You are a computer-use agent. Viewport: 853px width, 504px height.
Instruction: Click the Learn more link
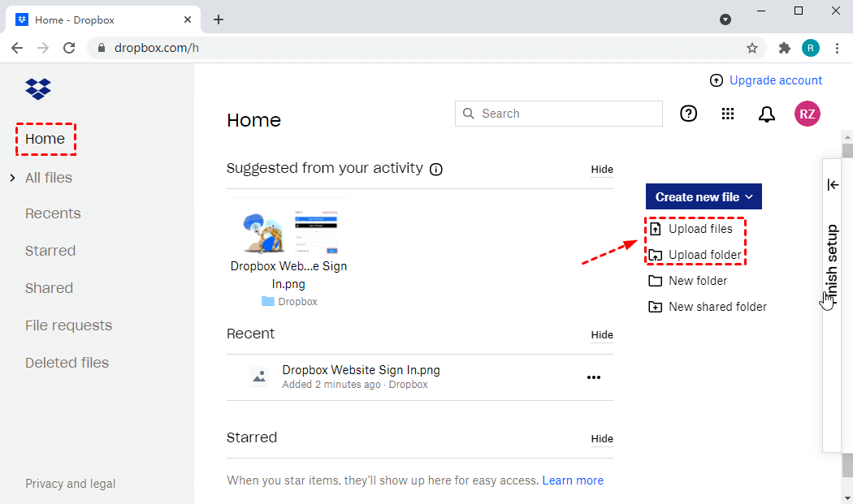tap(573, 480)
